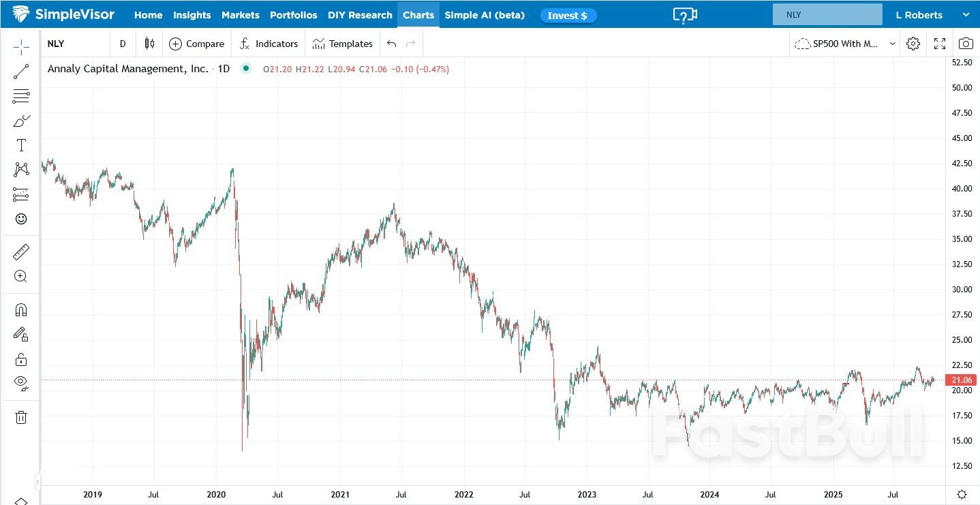The height and width of the screenshot is (505, 980).
Task: Select the zoom-in magnifier tool
Action: click(x=20, y=276)
